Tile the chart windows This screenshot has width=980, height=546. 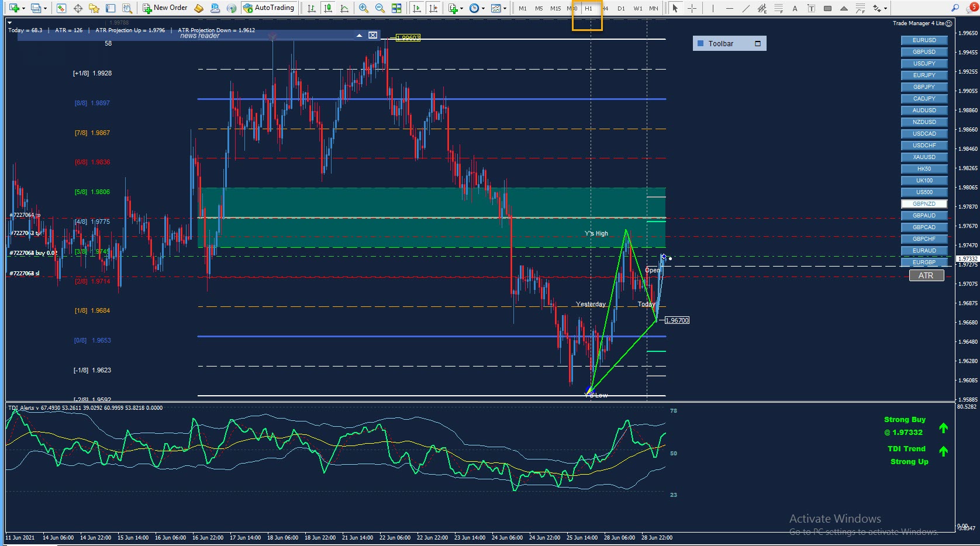click(396, 8)
